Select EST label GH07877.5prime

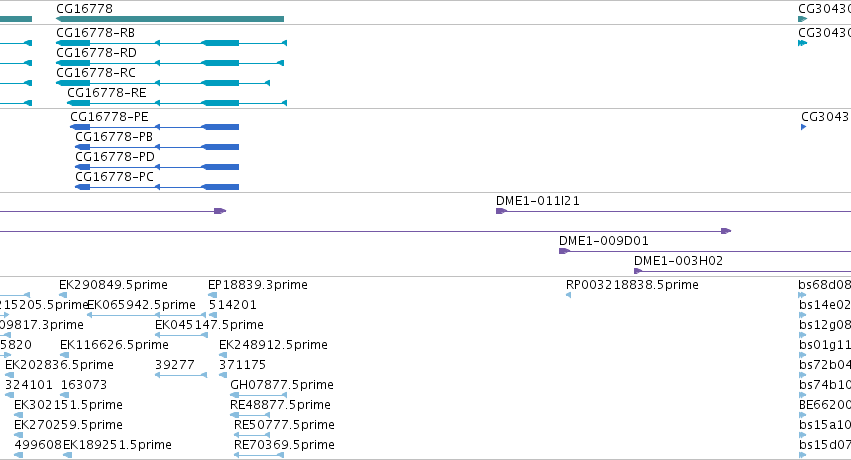pyautogui.click(x=282, y=385)
